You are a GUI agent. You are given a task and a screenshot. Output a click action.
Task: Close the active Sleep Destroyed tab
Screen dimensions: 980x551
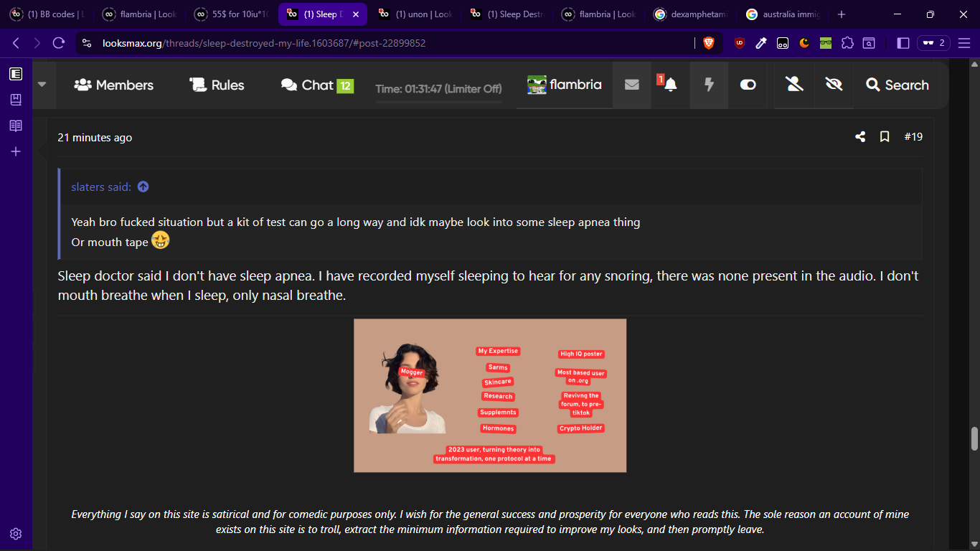coord(356,14)
